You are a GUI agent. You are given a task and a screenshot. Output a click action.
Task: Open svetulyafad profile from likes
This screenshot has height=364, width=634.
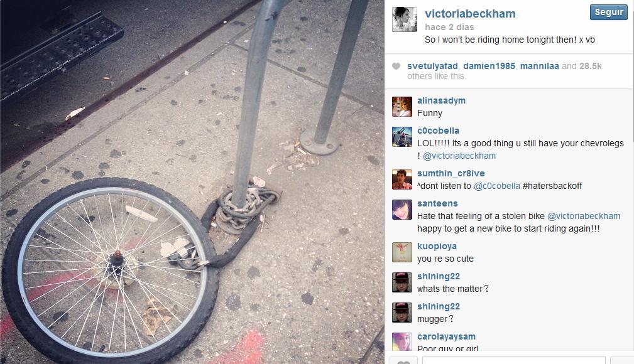point(432,66)
